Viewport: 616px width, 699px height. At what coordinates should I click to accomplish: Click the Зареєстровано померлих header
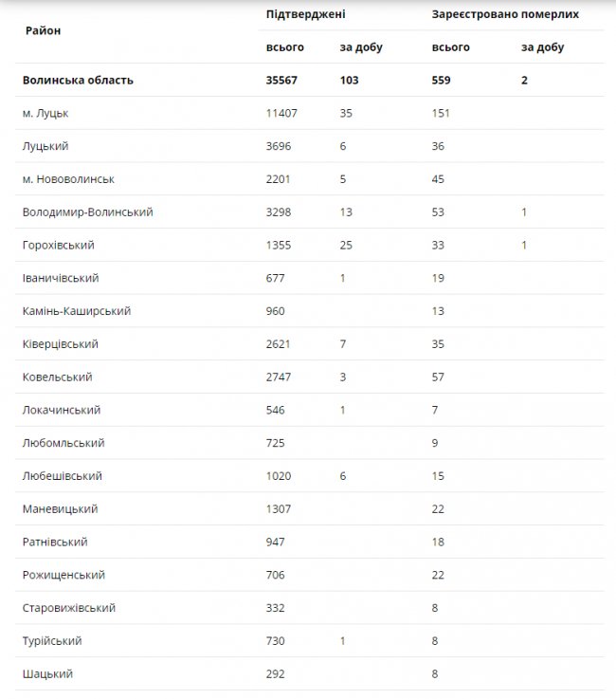coord(504,15)
